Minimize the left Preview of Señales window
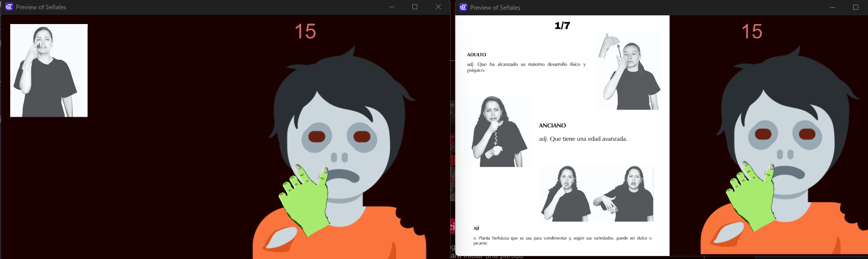 (x=392, y=7)
